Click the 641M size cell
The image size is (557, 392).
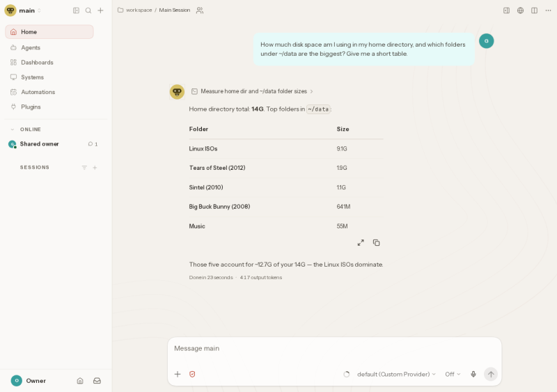click(343, 207)
